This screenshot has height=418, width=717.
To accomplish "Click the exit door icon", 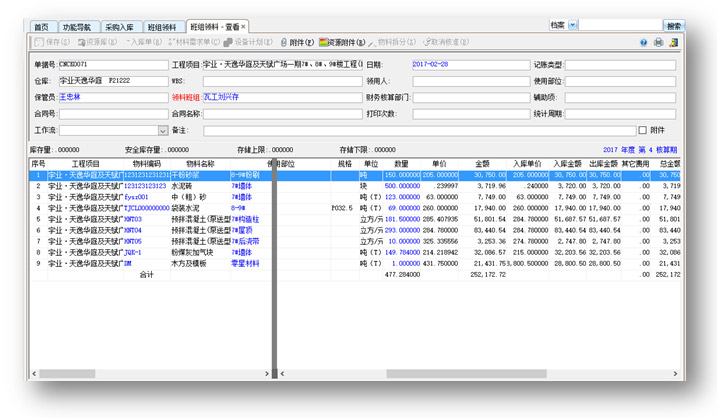I will tap(674, 43).
